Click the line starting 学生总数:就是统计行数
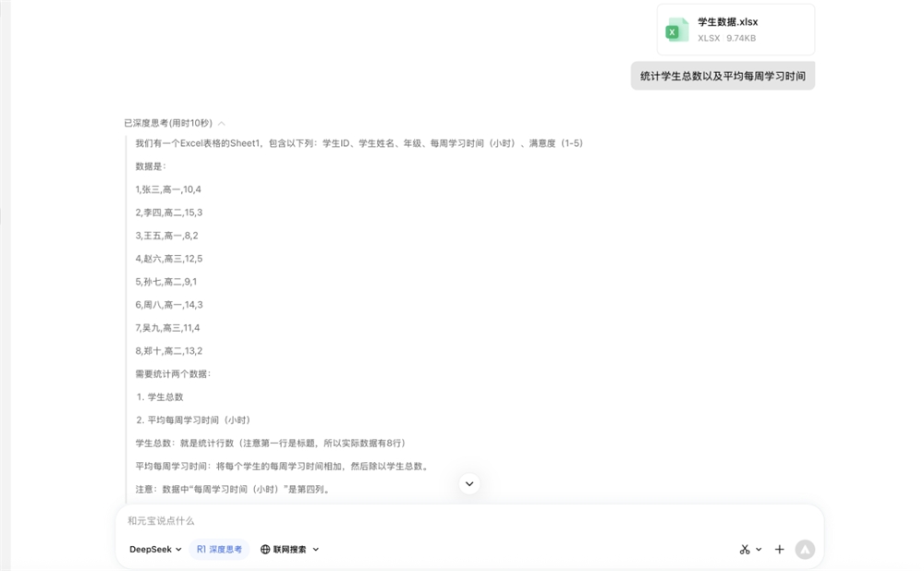The image size is (924, 571). click(x=271, y=443)
